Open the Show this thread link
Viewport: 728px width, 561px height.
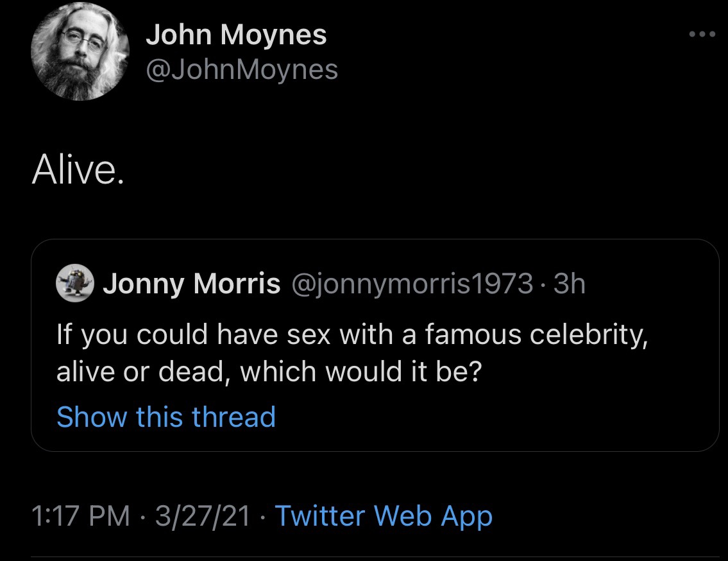tap(166, 417)
